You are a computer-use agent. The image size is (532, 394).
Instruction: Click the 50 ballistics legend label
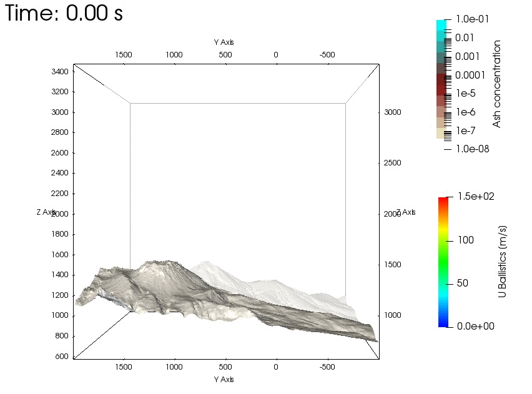coord(463,283)
